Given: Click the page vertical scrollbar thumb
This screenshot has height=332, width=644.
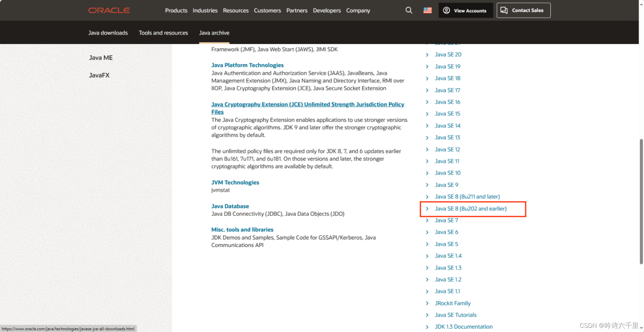Looking at the screenshot, I should (641, 201).
